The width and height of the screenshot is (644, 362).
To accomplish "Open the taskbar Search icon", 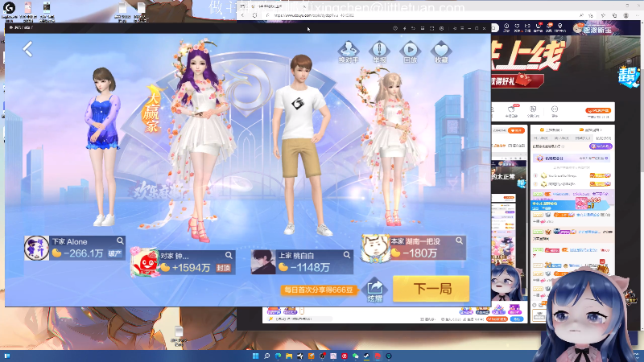I will pyautogui.click(x=266, y=356).
